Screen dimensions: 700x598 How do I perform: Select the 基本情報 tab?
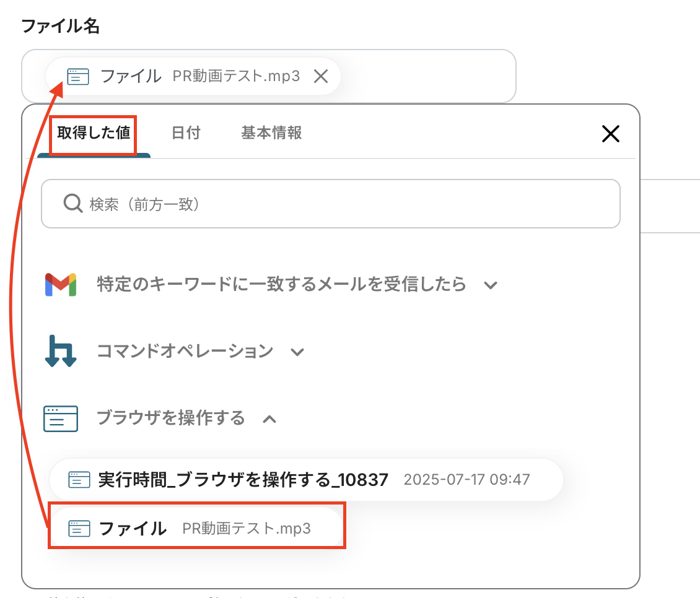(271, 132)
